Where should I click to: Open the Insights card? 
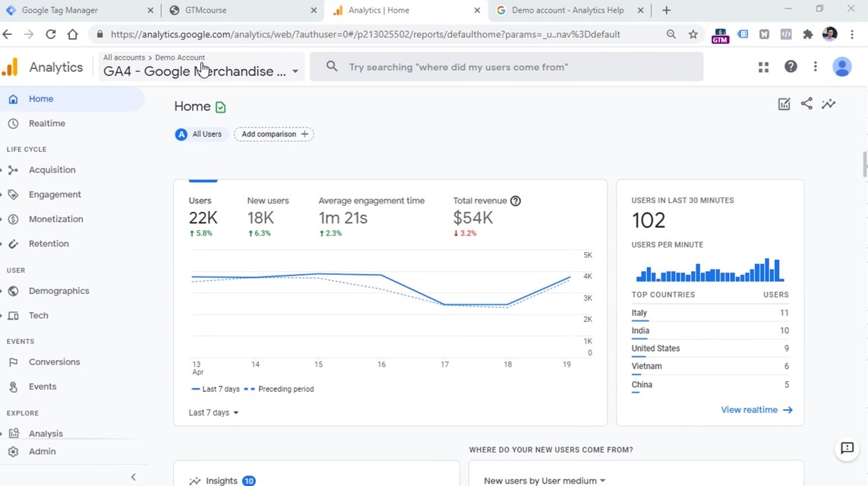point(317,474)
